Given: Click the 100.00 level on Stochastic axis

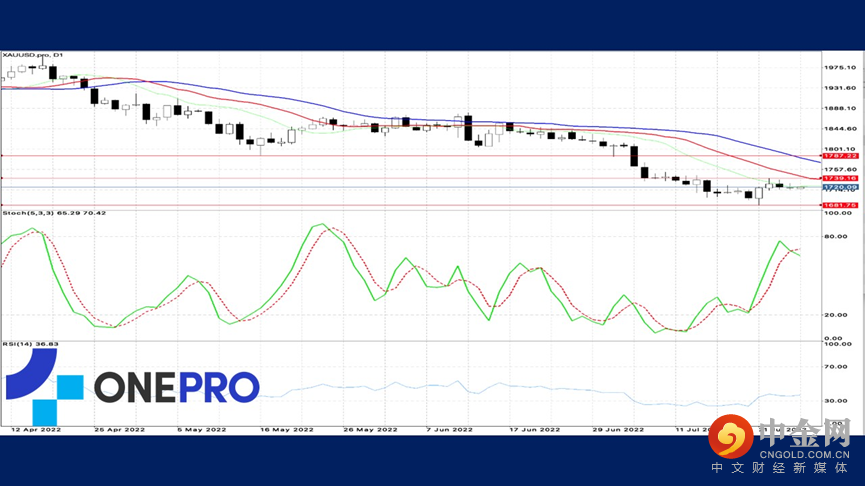Looking at the screenshot, I should click(x=839, y=213).
